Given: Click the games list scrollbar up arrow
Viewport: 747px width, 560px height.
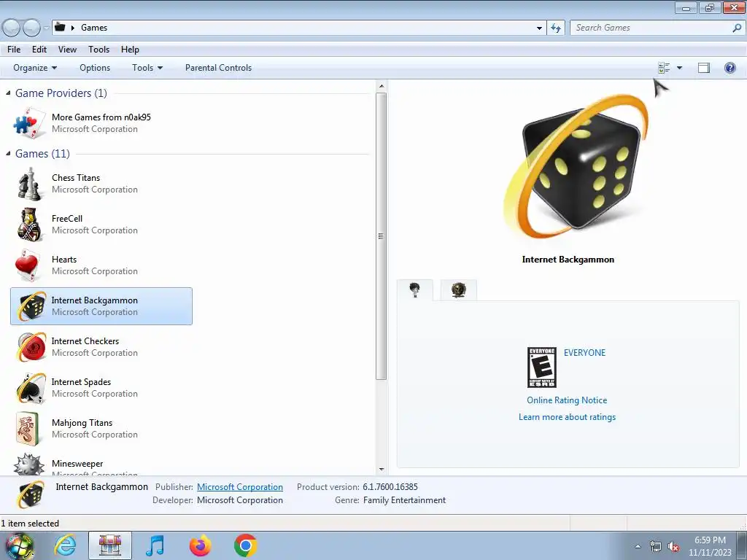Looking at the screenshot, I should point(381,87).
